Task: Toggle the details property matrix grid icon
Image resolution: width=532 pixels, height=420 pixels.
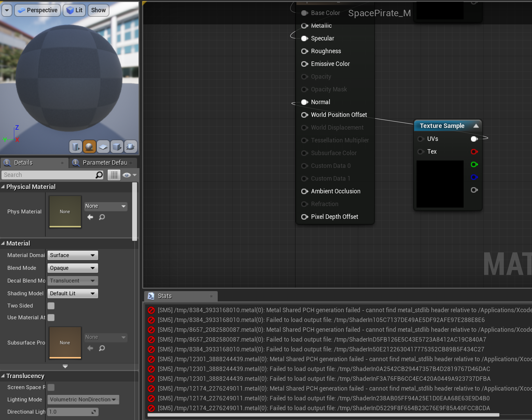Action: [114, 175]
